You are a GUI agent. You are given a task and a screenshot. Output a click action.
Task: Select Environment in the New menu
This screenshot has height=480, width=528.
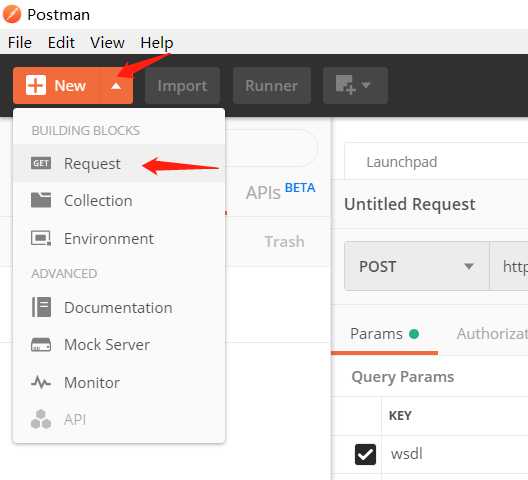(119, 239)
